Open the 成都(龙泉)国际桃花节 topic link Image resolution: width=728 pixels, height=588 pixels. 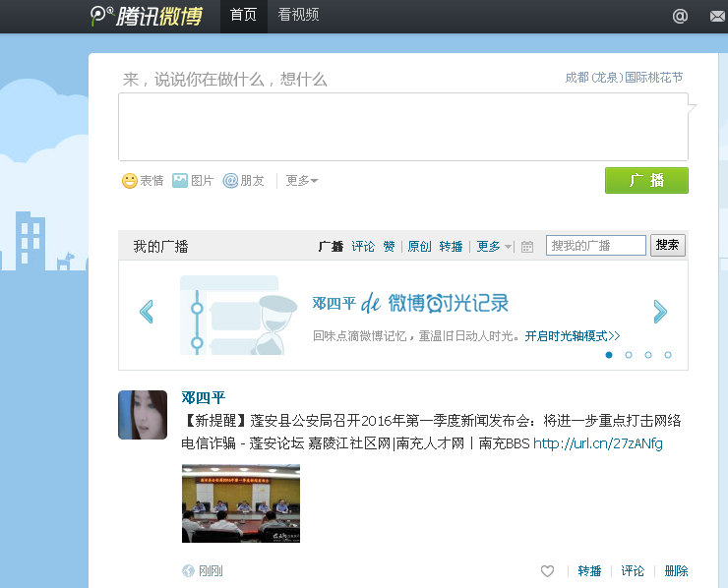[624, 78]
